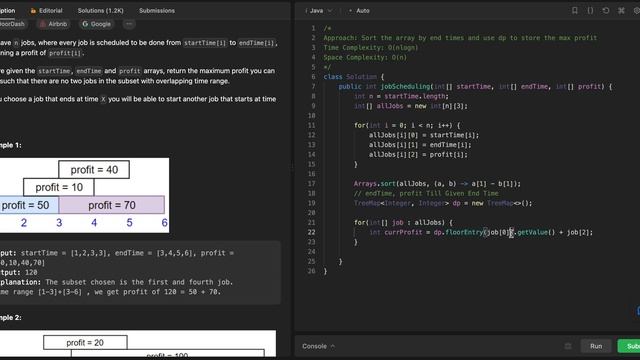The width and height of the screenshot is (640, 360).
Task: Click the Airbnb company tag
Action: click(x=53, y=24)
